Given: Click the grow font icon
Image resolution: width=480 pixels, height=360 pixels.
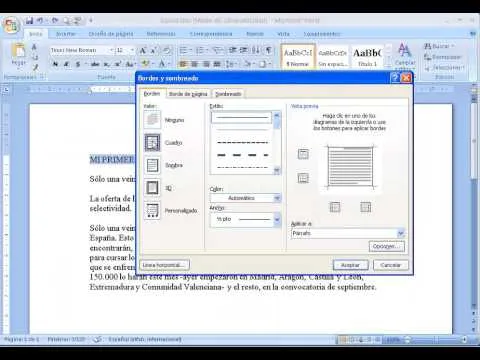Looking at the screenshot, I should (143, 50).
